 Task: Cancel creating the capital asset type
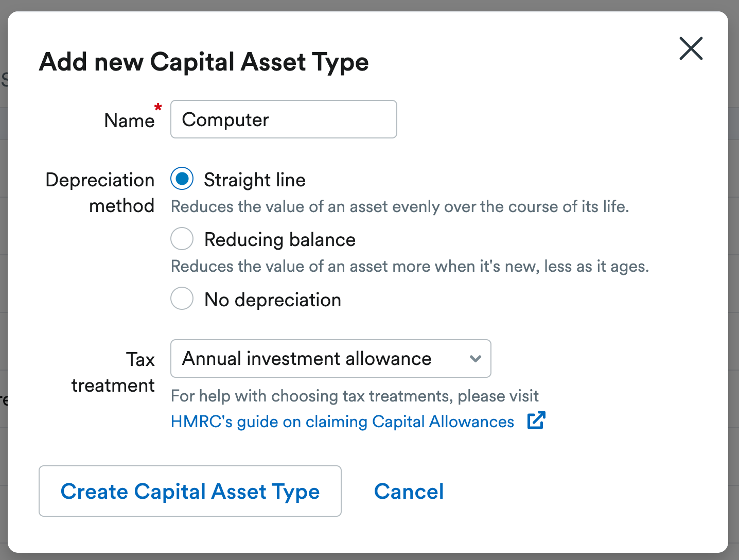tap(409, 491)
